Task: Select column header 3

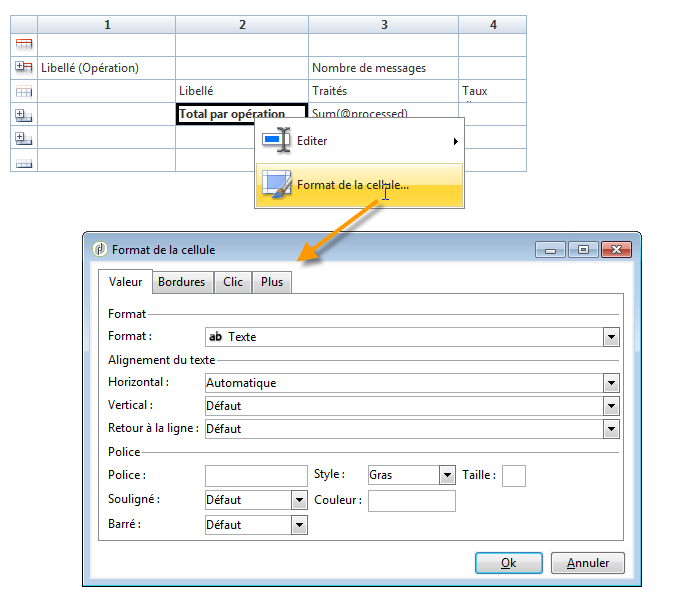Action: point(384,25)
